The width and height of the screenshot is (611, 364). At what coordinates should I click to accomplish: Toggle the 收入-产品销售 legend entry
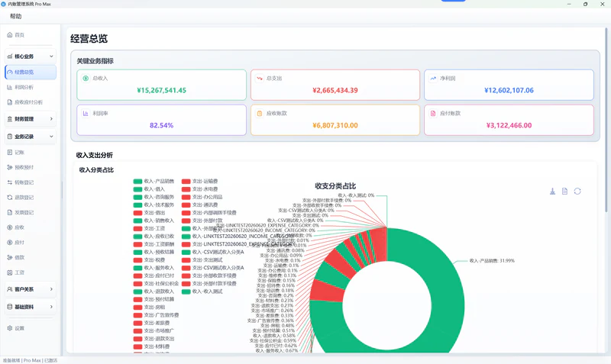pyautogui.click(x=154, y=182)
